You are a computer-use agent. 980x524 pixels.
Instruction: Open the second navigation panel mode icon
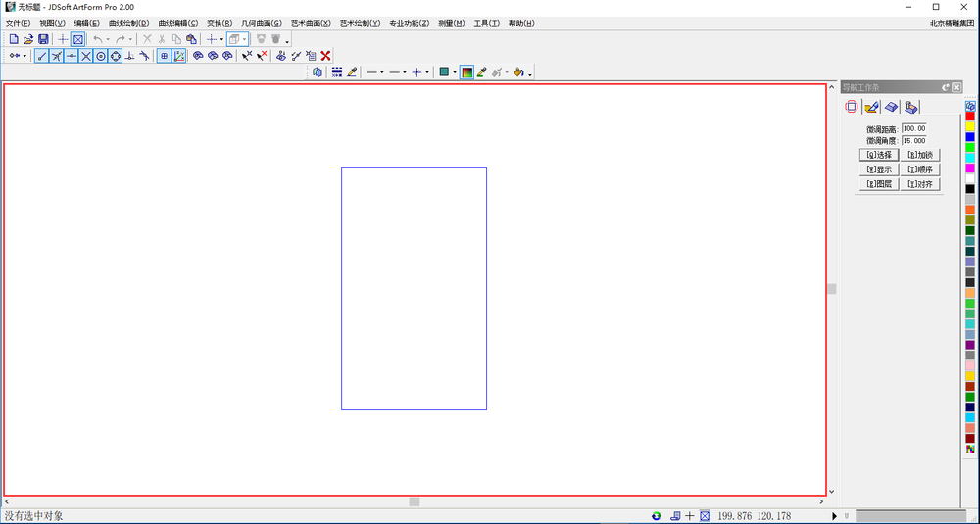[871, 107]
